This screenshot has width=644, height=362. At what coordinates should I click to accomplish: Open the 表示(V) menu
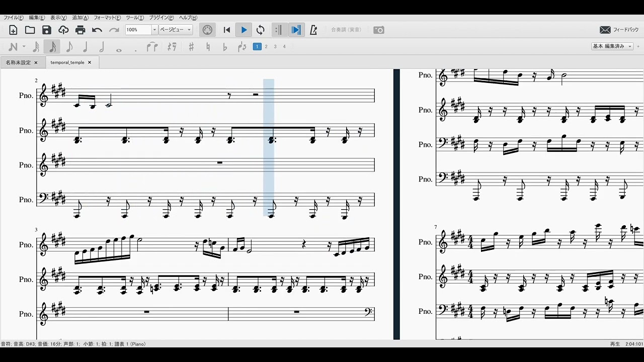point(58,18)
